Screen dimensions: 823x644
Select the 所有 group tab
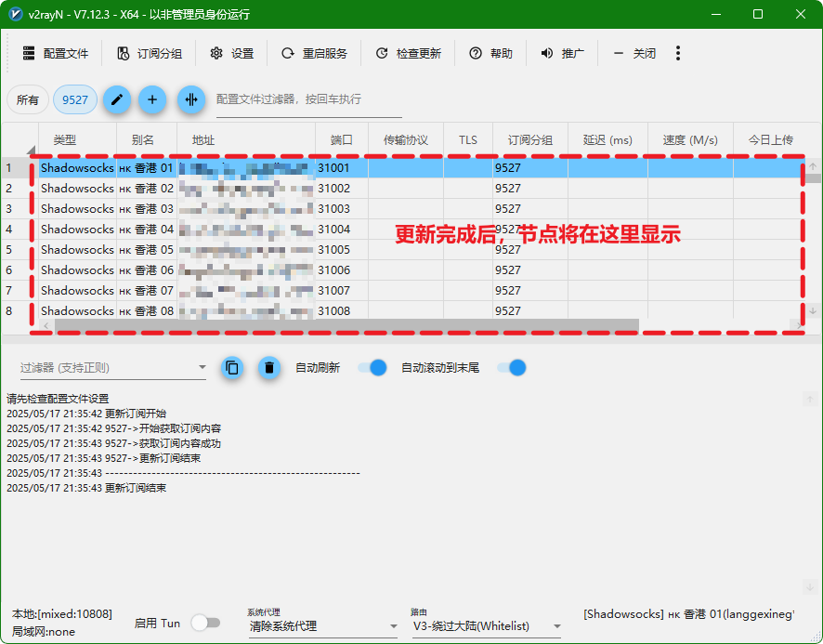click(27, 99)
